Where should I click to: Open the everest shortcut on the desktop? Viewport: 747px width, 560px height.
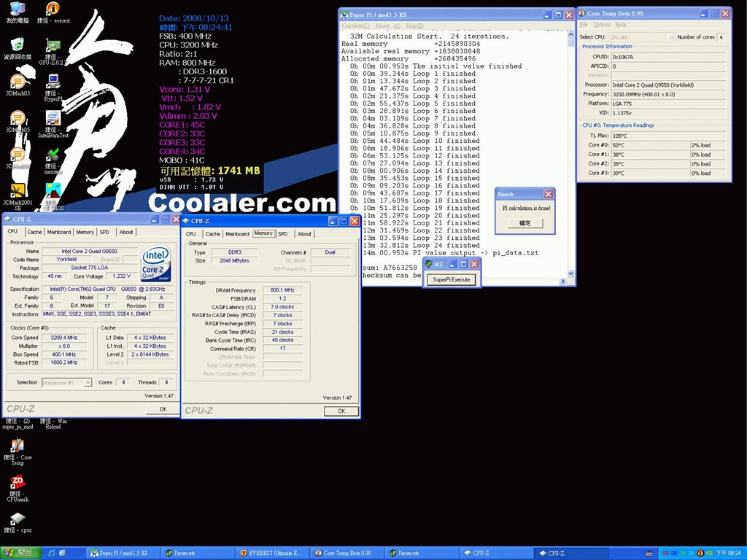coord(53,12)
